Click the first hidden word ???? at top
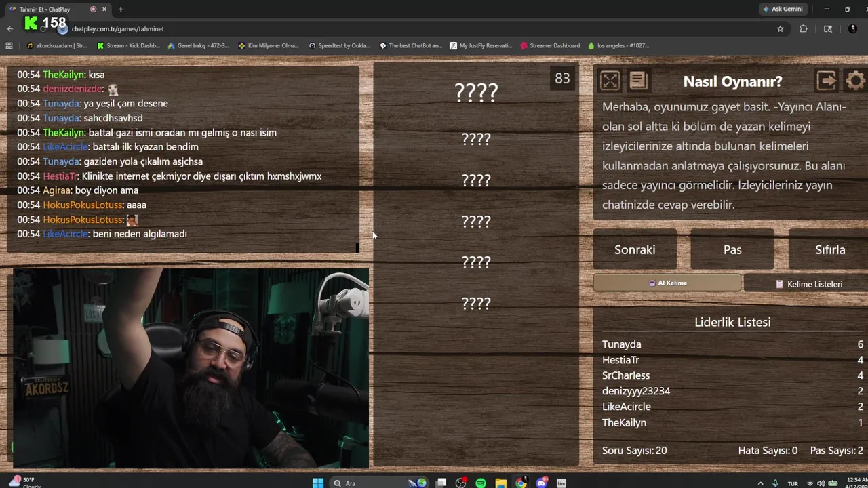Viewport: 868px width, 488px height. (476, 92)
